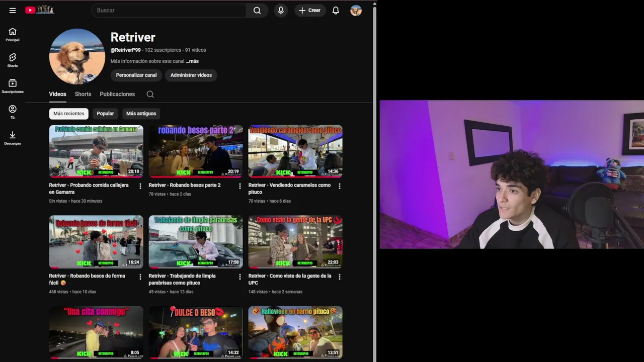Click the 91 videos text
This screenshot has width=644, height=362.
pyautogui.click(x=196, y=50)
